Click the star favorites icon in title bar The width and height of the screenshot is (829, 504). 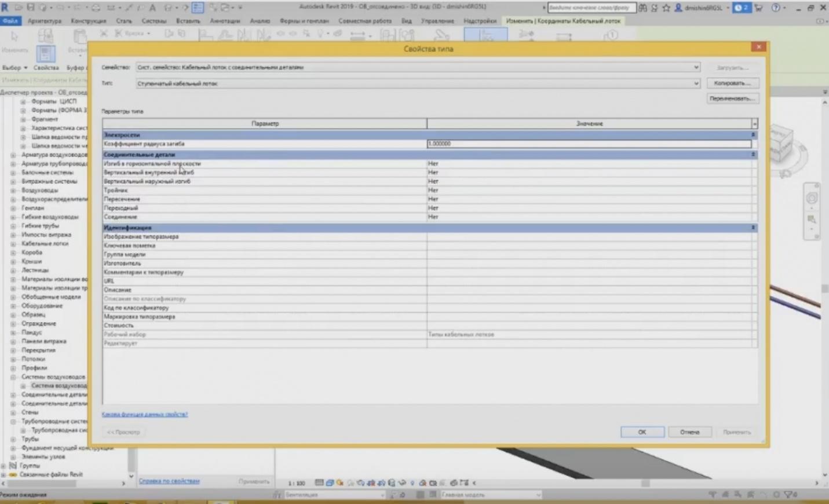tap(666, 8)
